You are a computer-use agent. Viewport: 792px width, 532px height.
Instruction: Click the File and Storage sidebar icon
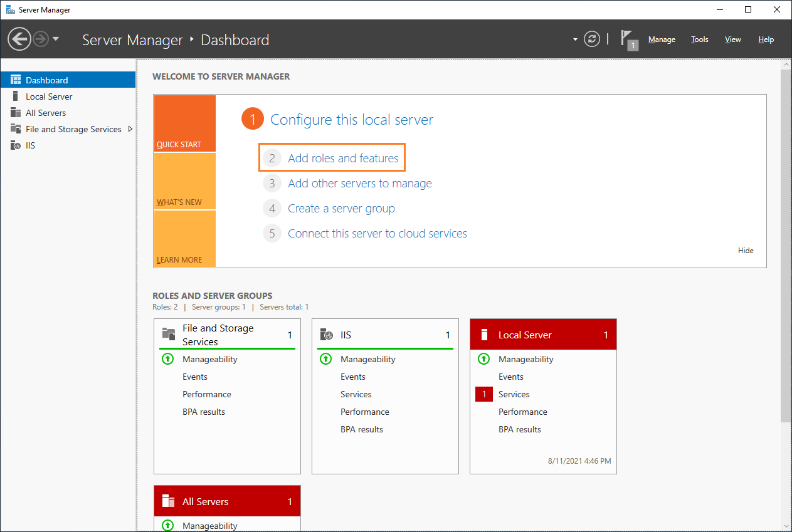pyautogui.click(x=16, y=129)
